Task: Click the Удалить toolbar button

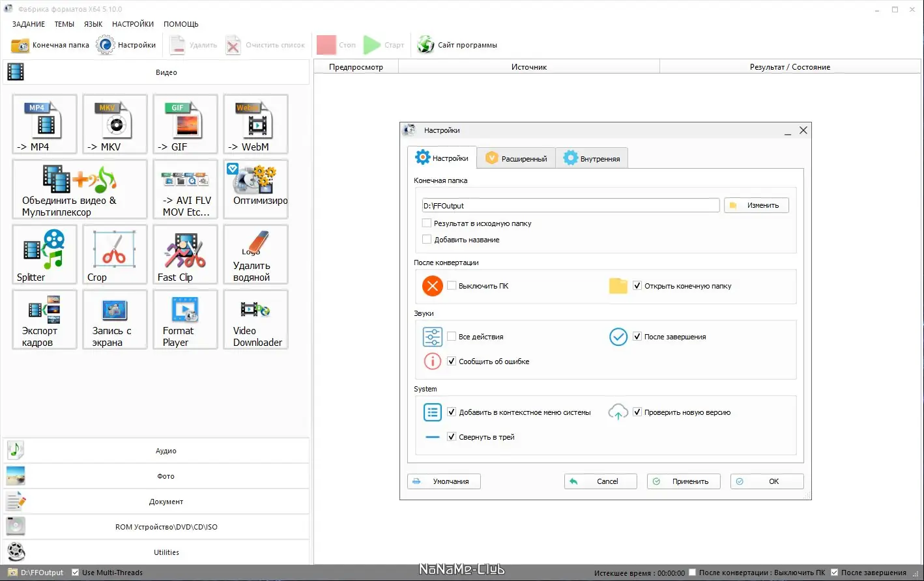Action: (193, 45)
